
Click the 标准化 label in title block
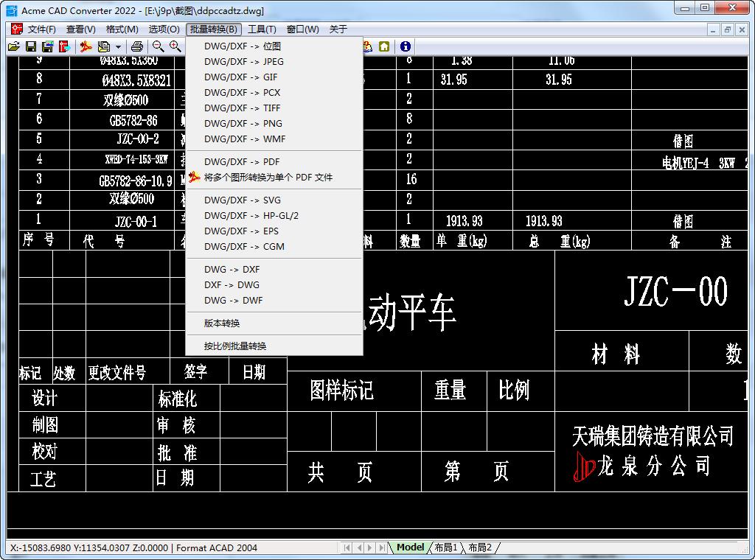pyautogui.click(x=177, y=399)
